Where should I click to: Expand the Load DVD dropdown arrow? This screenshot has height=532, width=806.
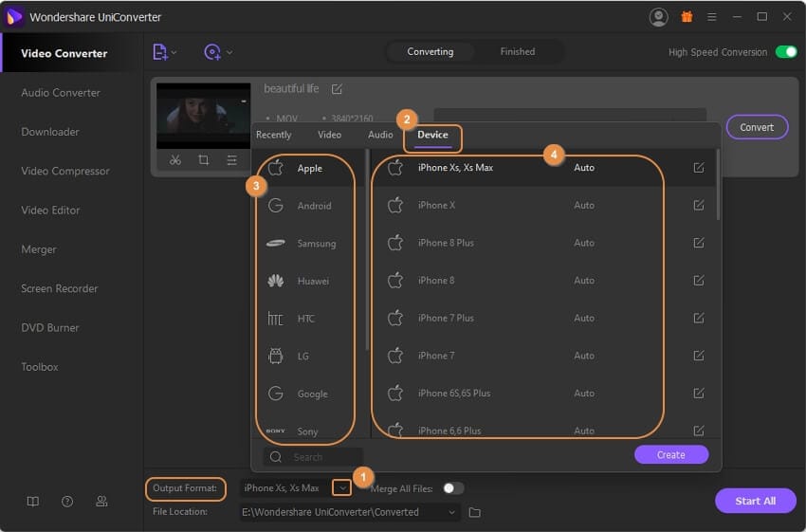tap(229, 52)
